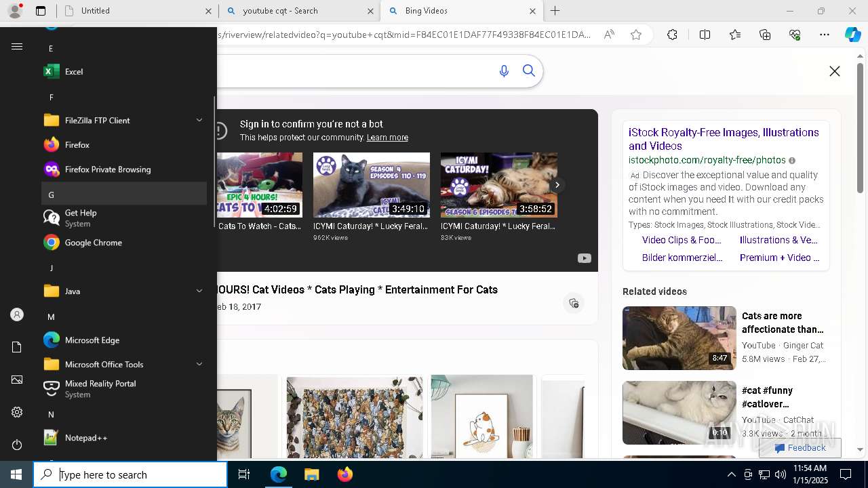Open Firefox from the taskbar
The image size is (868, 488).
[345, 474]
